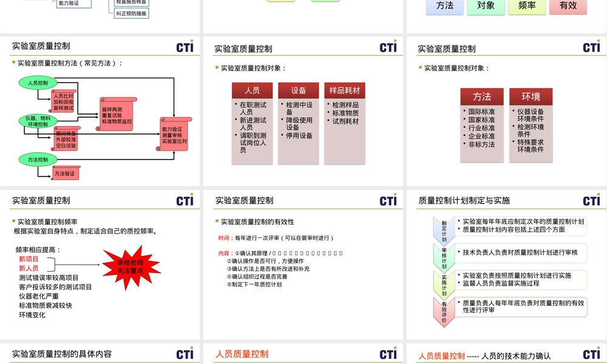Select the 制定计划 chevron arrow
Screen dimensions: 607x364
click(x=444, y=231)
